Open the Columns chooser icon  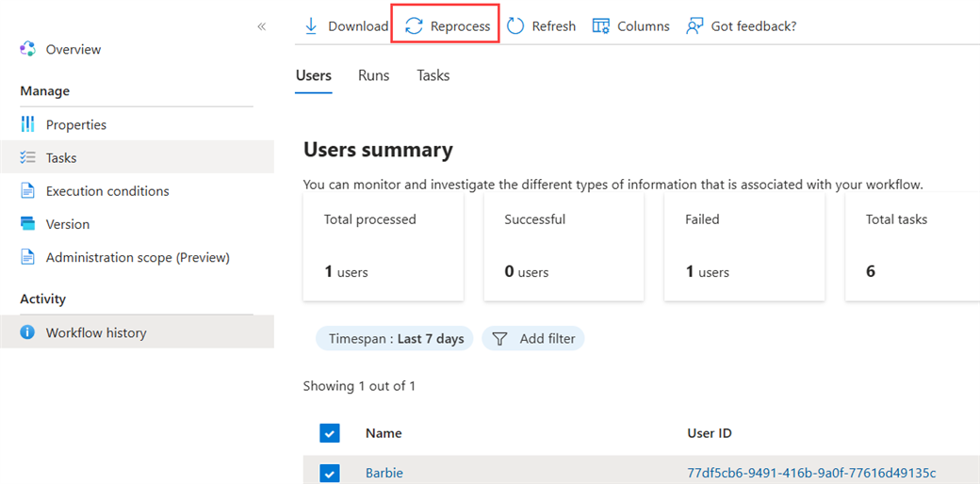(601, 26)
